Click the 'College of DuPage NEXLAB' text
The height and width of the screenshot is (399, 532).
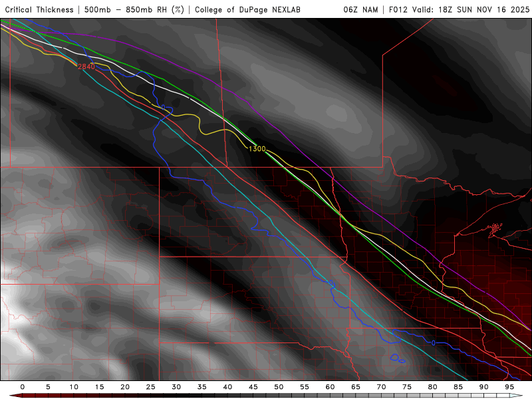tap(247, 9)
